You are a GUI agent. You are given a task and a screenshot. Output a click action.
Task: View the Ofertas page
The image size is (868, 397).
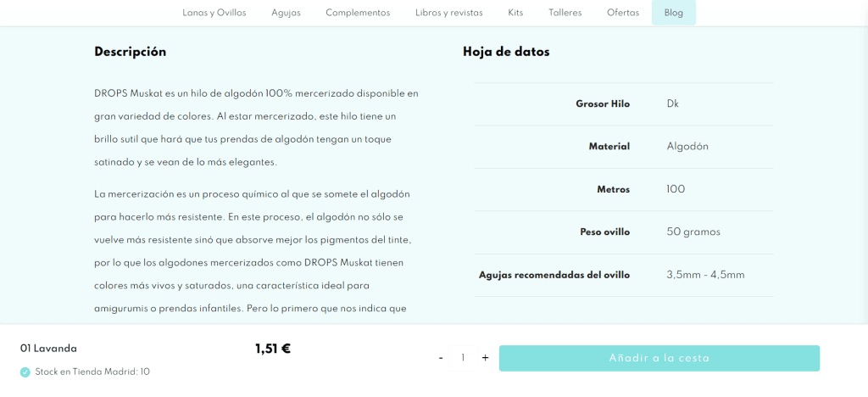coord(623,13)
